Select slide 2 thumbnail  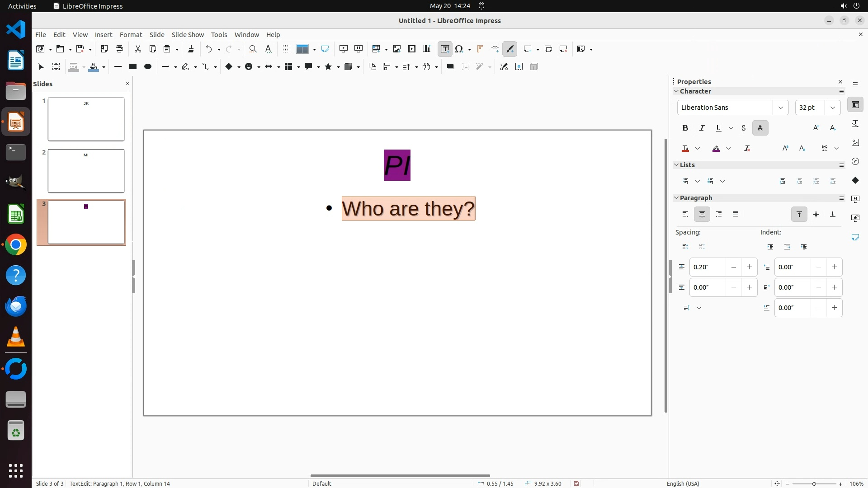tap(86, 171)
